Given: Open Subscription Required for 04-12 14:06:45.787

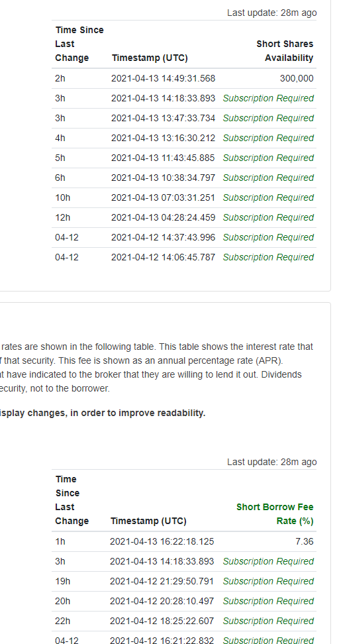Looking at the screenshot, I should [268, 257].
